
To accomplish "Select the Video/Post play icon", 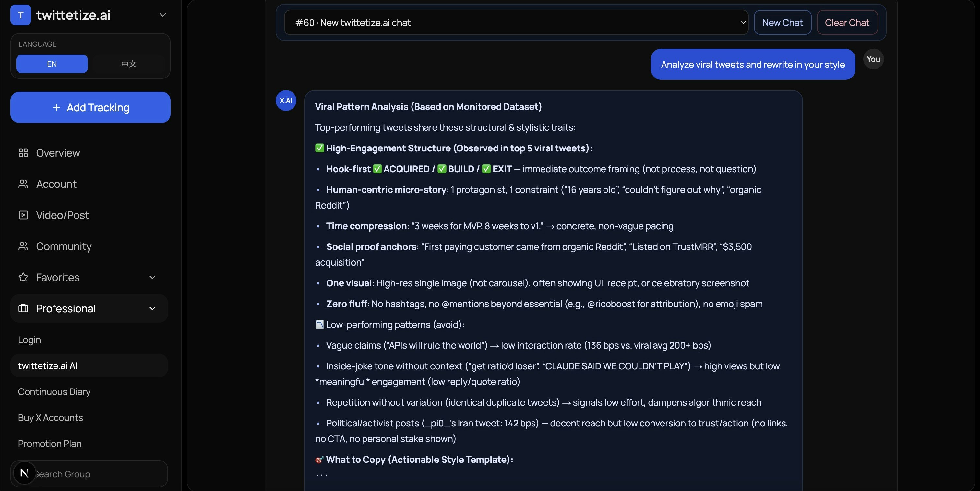I will [x=23, y=215].
